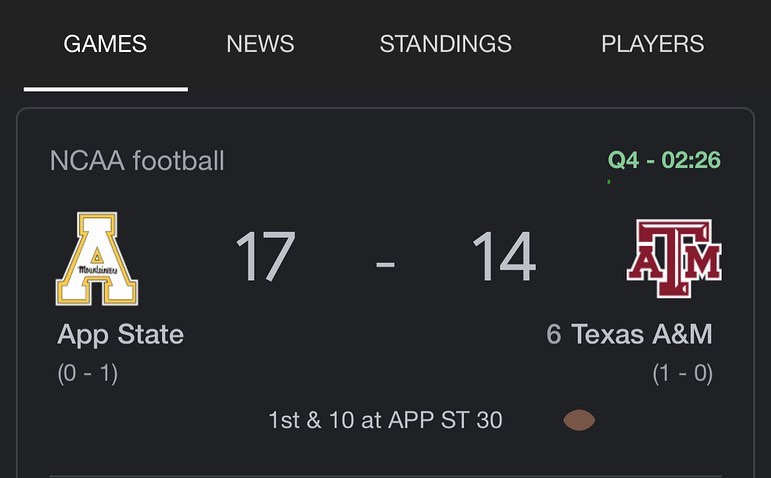The image size is (771, 478).
Task: Click App State's score of 17
Action: point(265,257)
